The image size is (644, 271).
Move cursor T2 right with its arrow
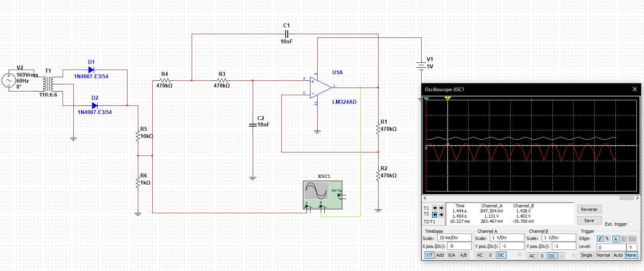tap(441, 215)
